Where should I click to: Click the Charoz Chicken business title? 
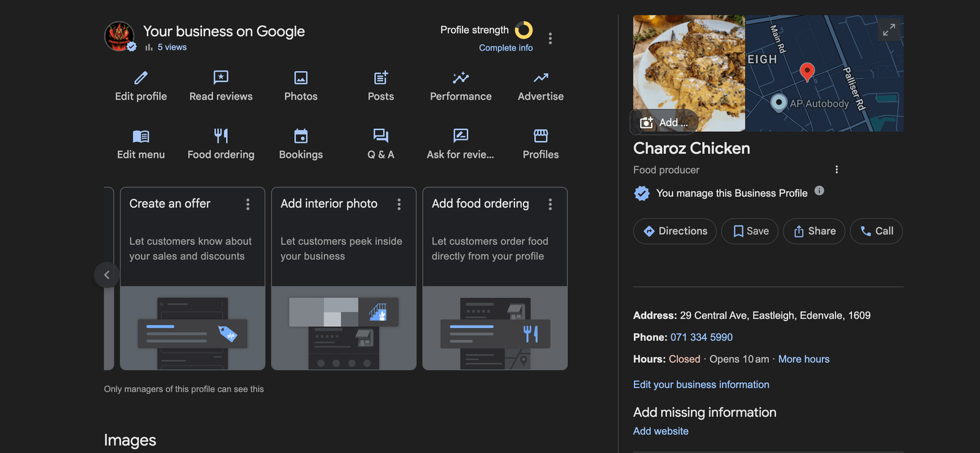(x=692, y=148)
